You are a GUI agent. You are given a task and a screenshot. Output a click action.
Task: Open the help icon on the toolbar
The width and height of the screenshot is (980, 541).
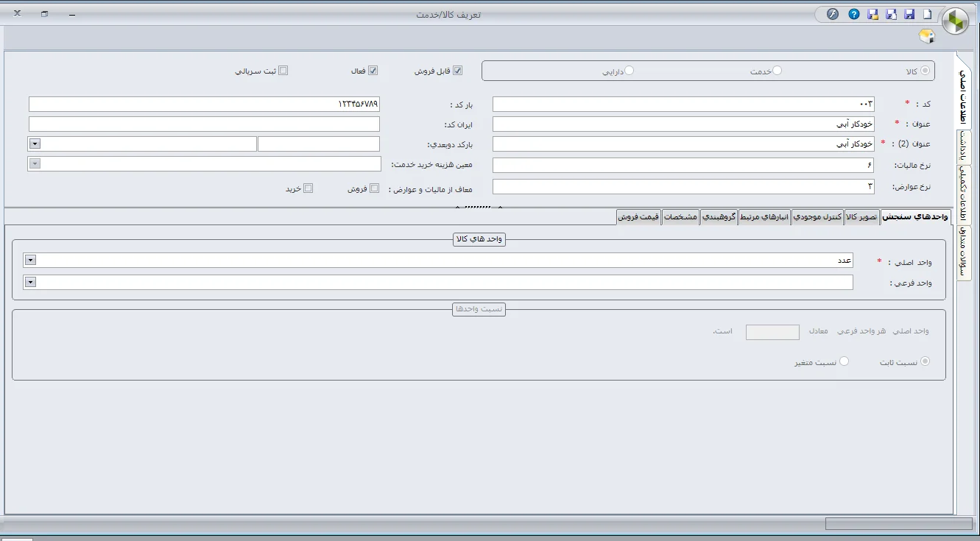(x=853, y=13)
